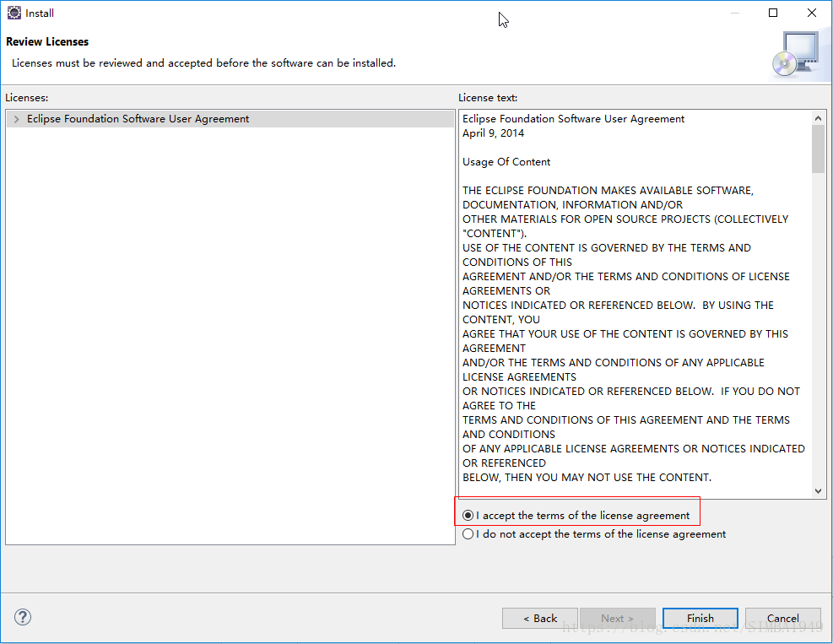Click the 'Next >' button

[x=618, y=618]
